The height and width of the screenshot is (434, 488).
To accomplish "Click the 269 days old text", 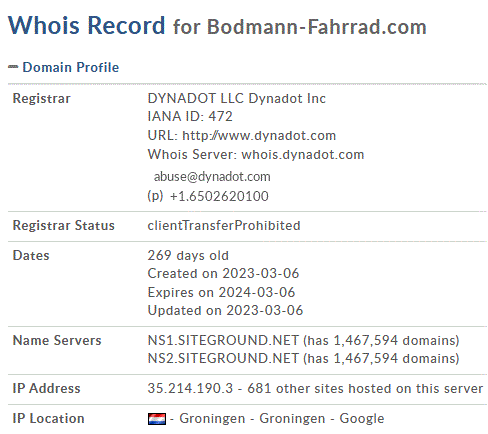I will point(188,255).
